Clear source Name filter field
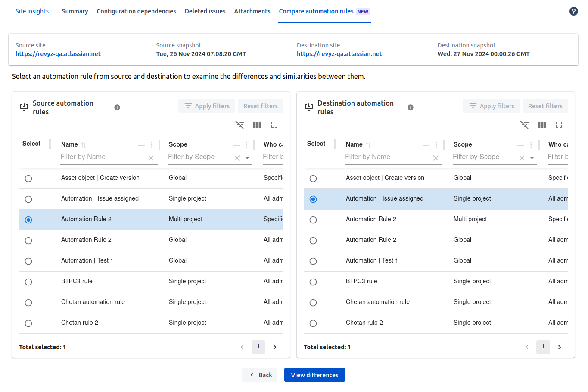 (x=151, y=158)
